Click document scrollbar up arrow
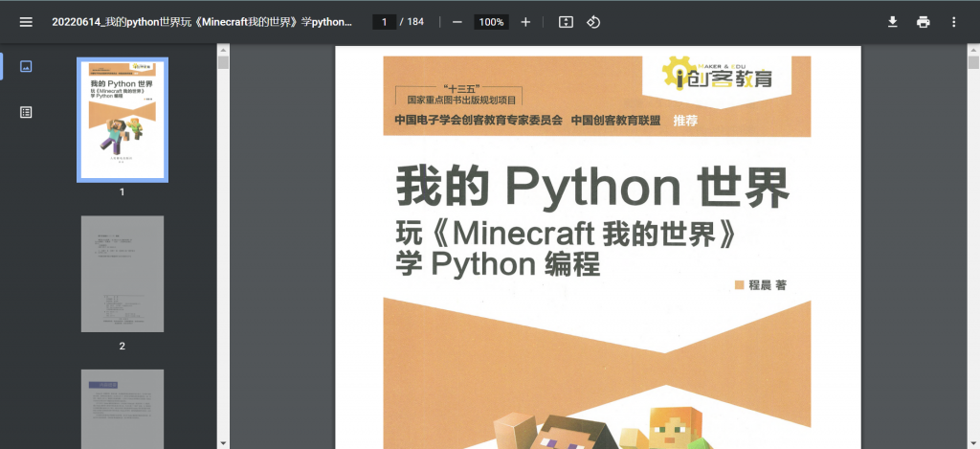The image size is (980, 449). pos(973,50)
